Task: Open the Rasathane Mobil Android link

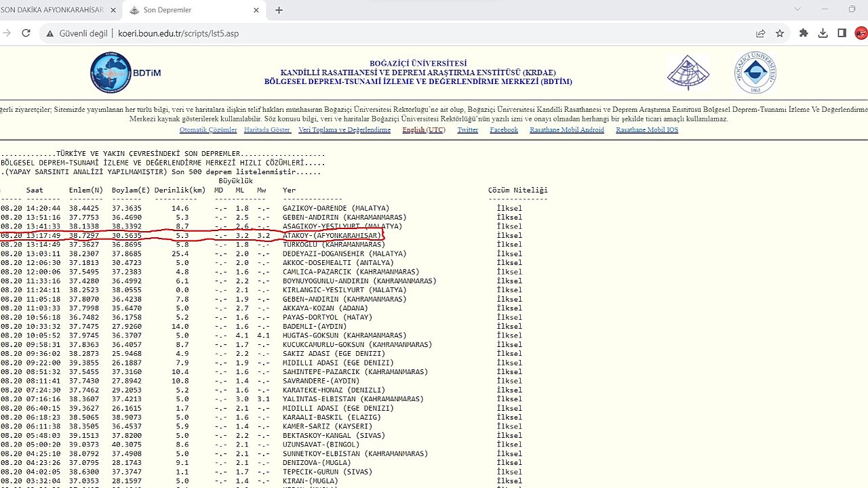Action: (x=567, y=130)
